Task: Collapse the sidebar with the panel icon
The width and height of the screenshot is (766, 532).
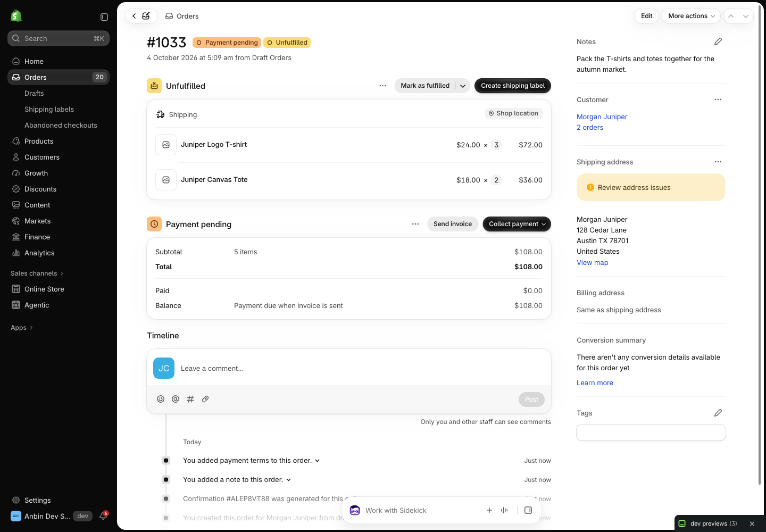Action: (104, 17)
